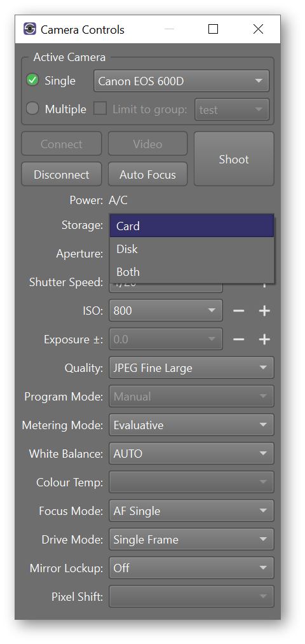Choose Disk in the Storage list
This screenshot has height=644, width=305.
(192, 249)
